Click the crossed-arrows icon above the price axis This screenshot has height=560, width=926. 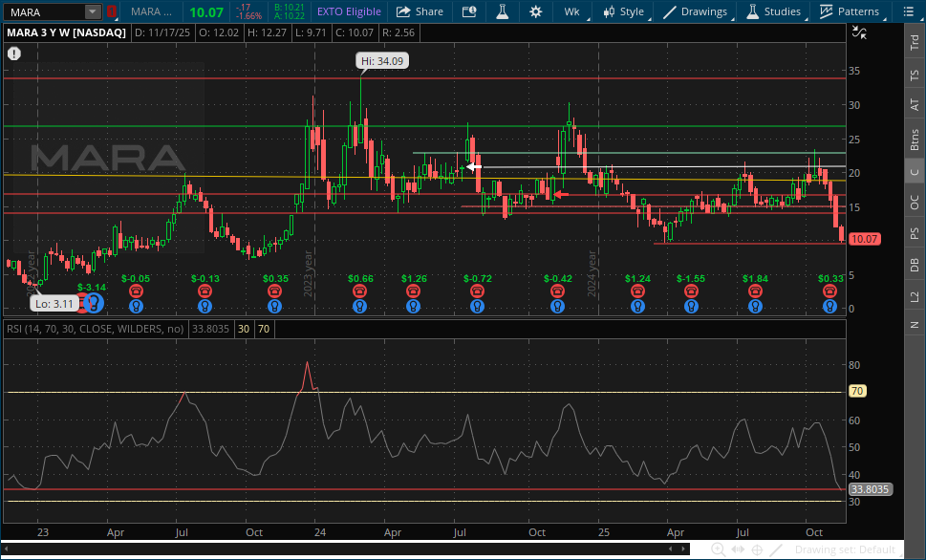859,33
